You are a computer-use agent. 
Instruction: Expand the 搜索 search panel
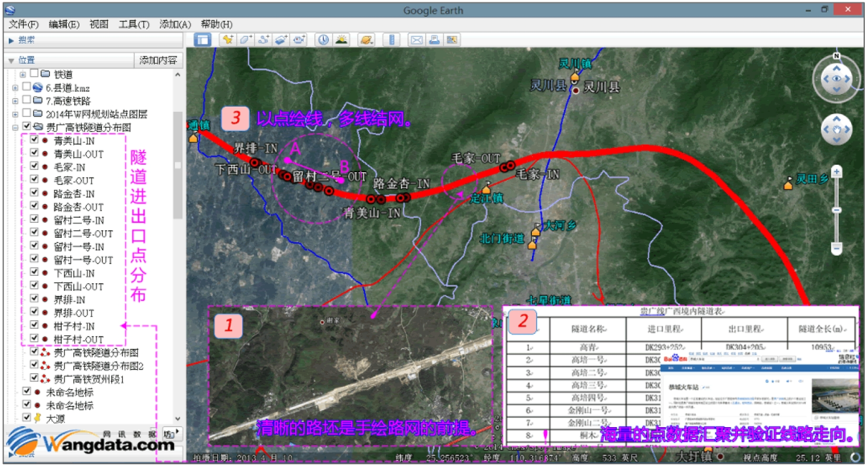click(x=10, y=40)
